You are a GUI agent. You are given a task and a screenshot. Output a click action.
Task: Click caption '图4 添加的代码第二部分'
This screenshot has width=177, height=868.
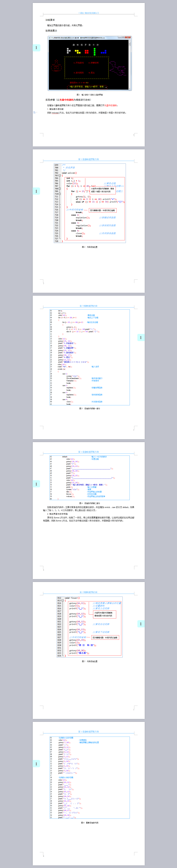pos(90,503)
